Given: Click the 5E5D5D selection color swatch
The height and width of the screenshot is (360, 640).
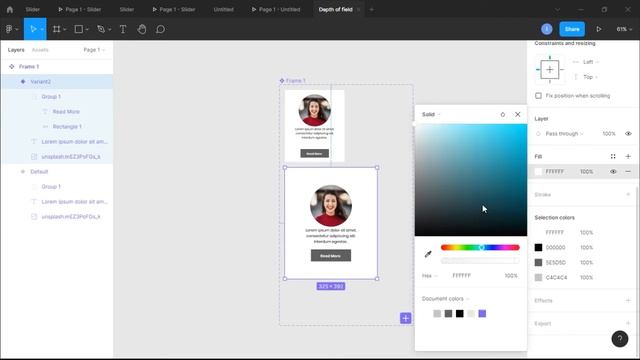Looking at the screenshot, I should tap(538, 262).
